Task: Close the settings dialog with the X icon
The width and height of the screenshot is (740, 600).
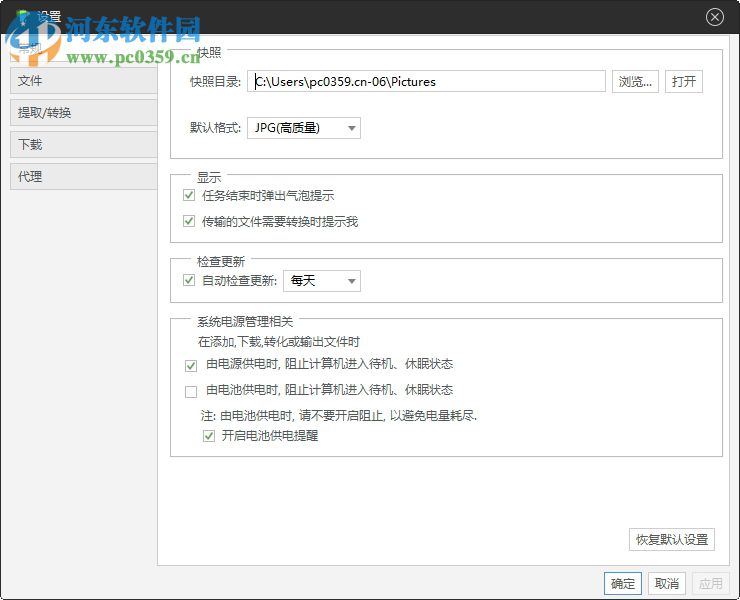Action: click(x=715, y=17)
